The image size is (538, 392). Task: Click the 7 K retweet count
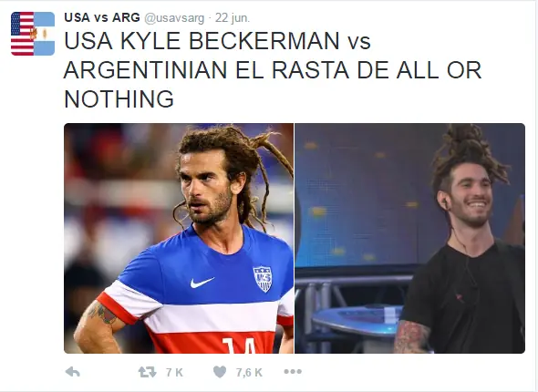click(174, 372)
